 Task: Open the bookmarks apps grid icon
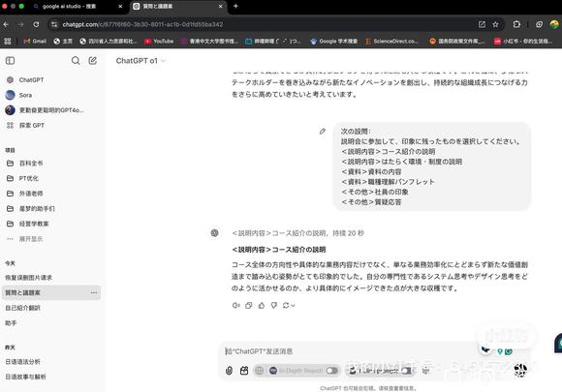[x=8, y=42]
